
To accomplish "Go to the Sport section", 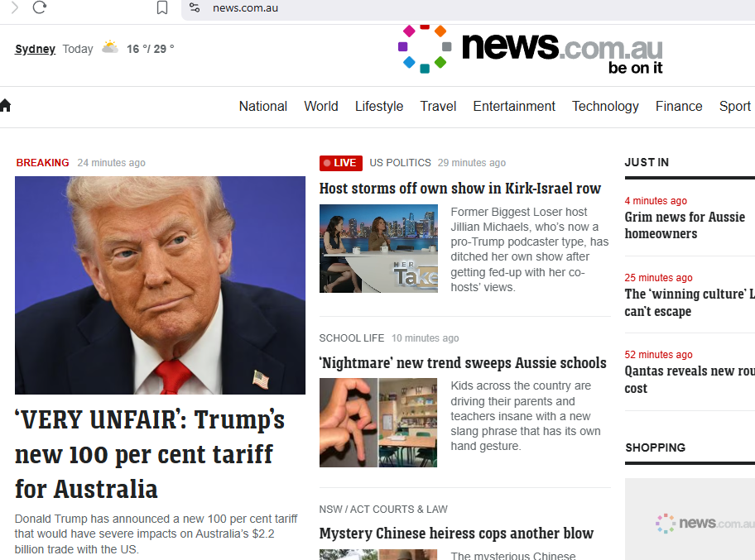I will (735, 106).
